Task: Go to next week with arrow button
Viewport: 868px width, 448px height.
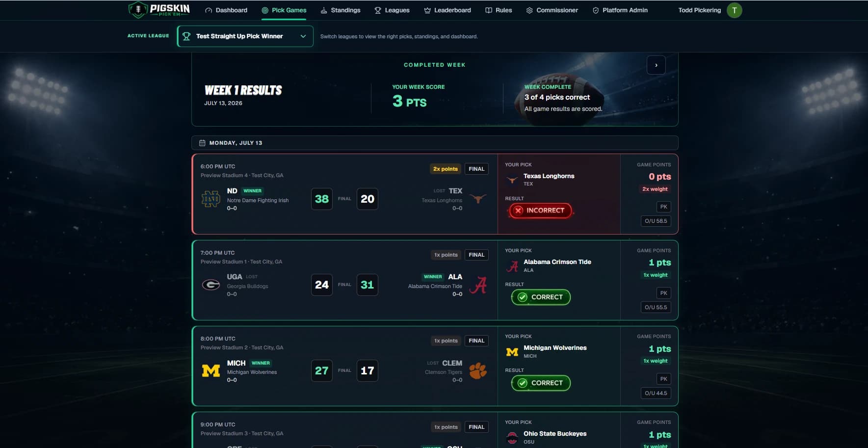Action: (x=656, y=65)
